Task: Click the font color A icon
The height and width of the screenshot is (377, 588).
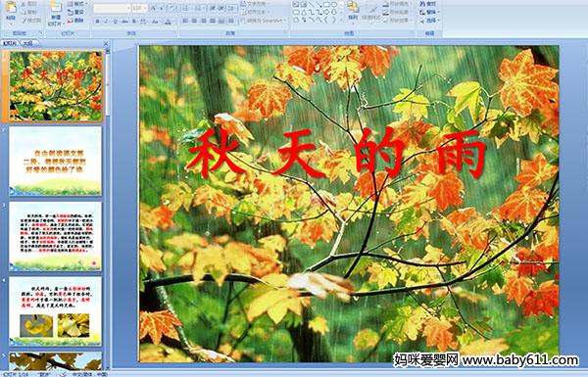Action: coord(168,22)
